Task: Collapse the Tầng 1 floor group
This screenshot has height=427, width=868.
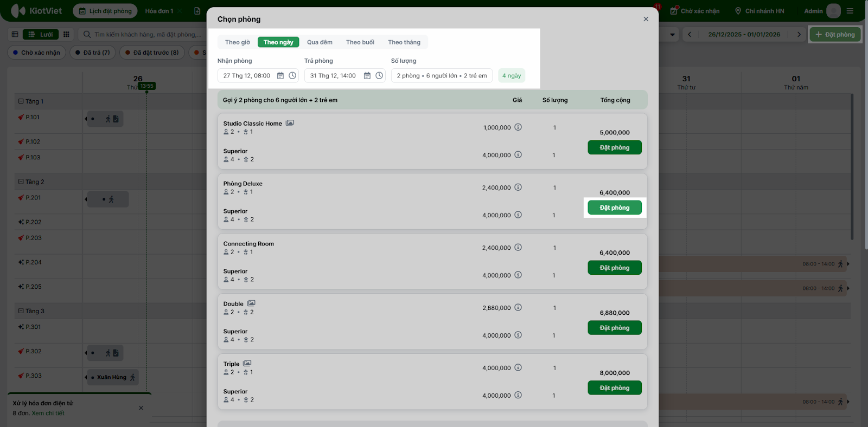Action: pyautogui.click(x=21, y=101)
